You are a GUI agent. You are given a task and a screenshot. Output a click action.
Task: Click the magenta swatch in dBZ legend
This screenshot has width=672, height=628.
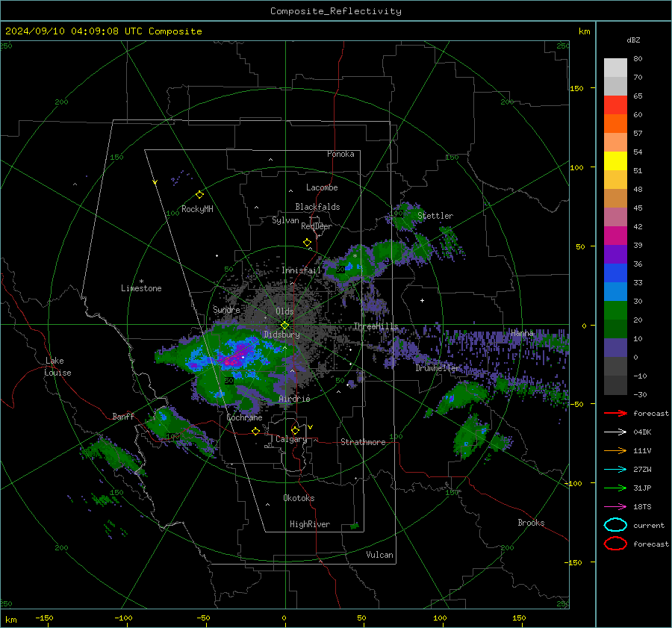(615, 236)
